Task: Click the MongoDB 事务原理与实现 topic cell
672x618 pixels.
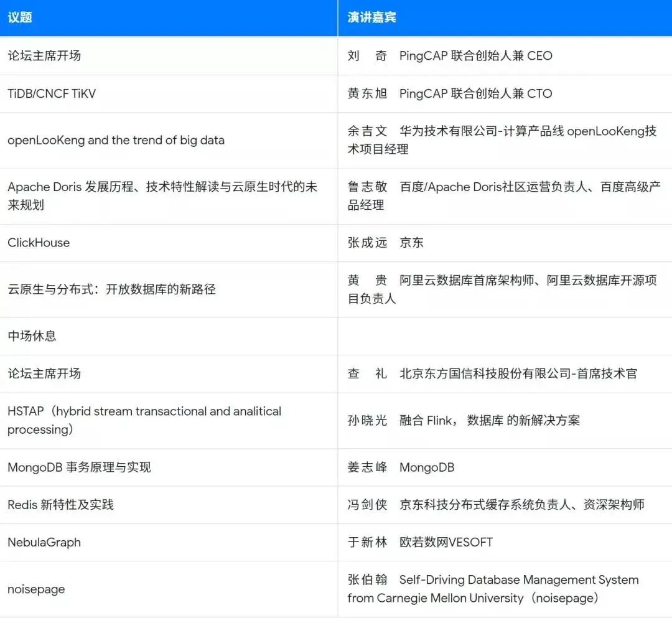Action: (169, 467)
